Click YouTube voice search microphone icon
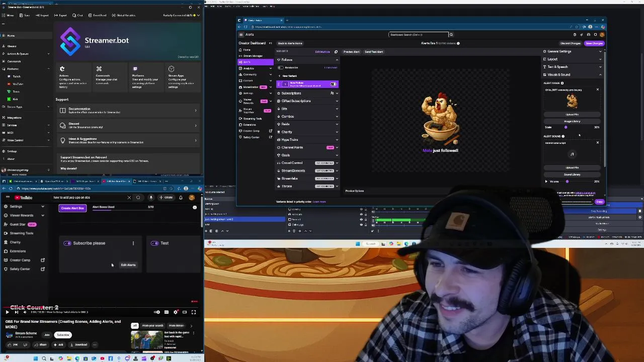 (151, 198)
